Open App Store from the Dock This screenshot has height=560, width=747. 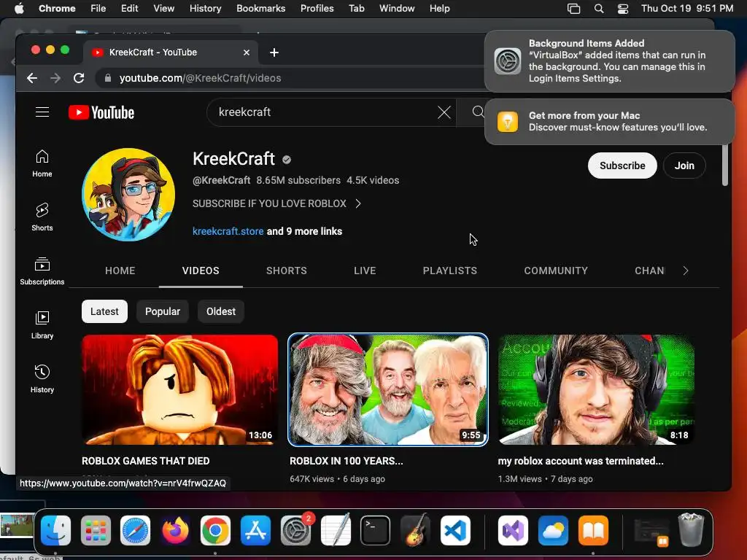pos(255,531)
